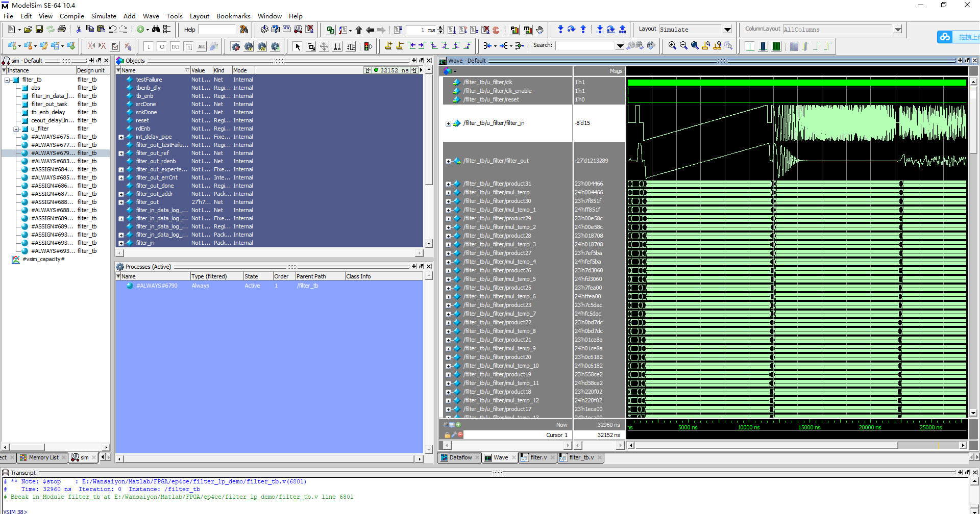Open the Layout Simulate dropdown
This screenshot has height=514, width=980.
(727, 30)
